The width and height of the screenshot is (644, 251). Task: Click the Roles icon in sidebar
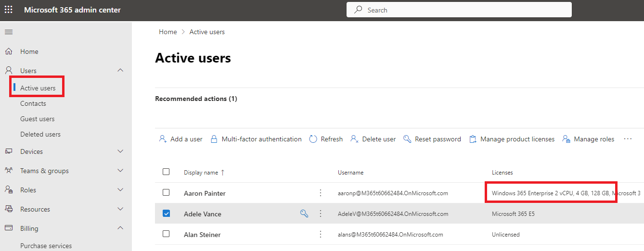click(x=9, y=189)
